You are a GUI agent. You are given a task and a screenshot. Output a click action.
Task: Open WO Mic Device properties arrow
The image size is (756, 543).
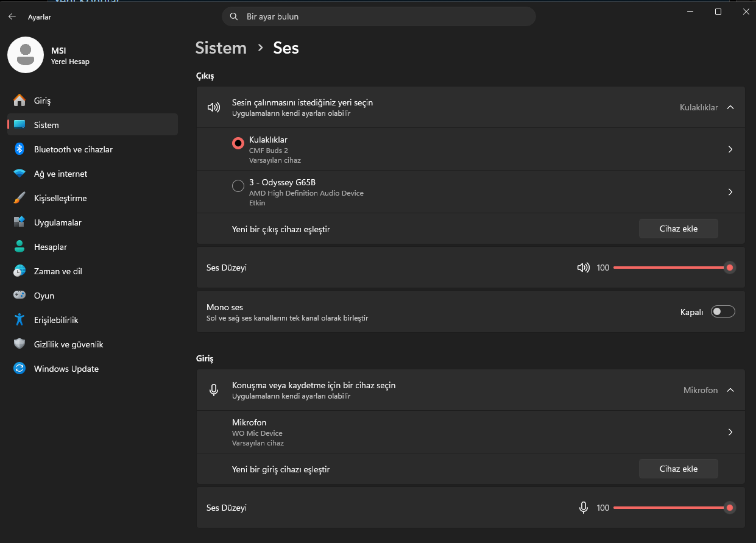pos(730,432)
